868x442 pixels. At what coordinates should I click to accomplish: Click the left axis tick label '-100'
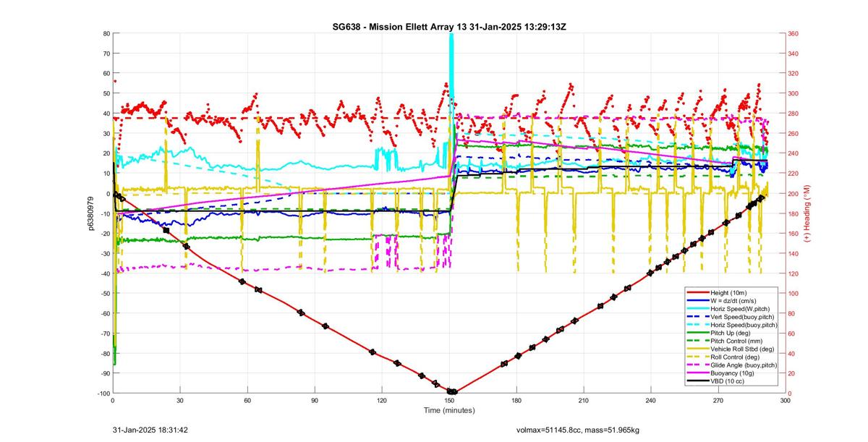tap(102, 394)
